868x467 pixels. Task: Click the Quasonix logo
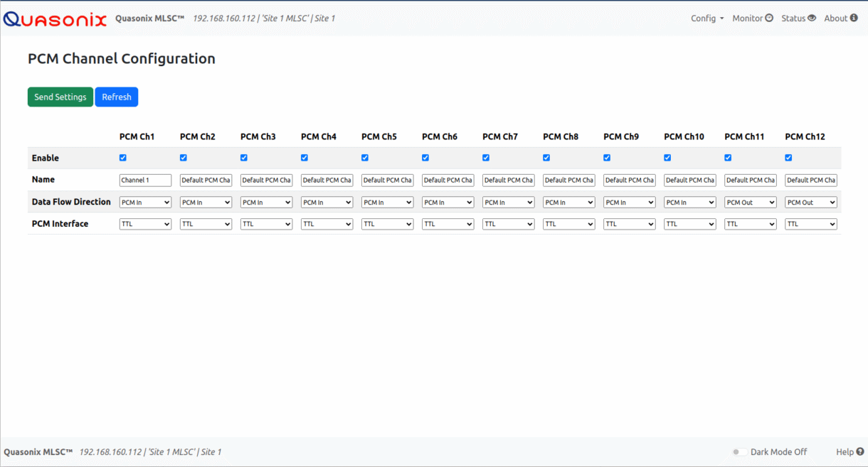click(x=55, y=19)
